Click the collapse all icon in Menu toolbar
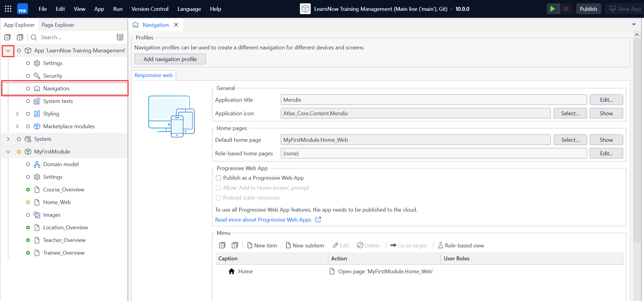Viewport: 644px width, 301px height. [x=222, y=245]
